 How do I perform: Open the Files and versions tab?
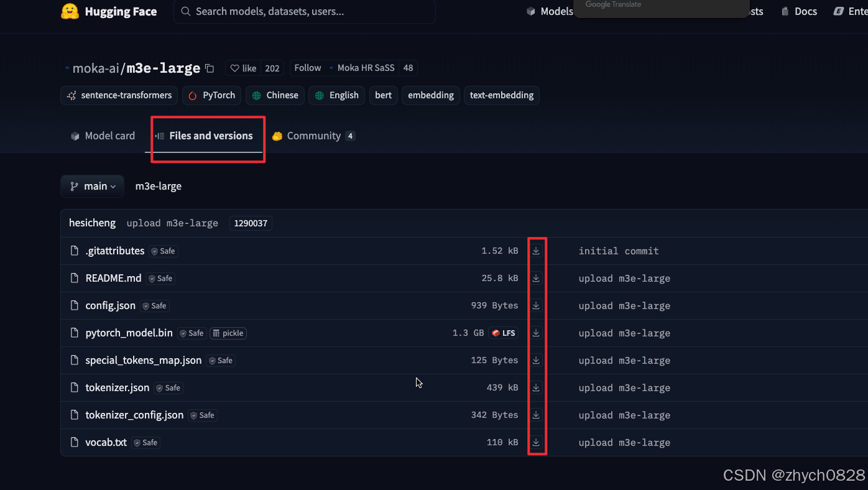click(x=205, y=136)
